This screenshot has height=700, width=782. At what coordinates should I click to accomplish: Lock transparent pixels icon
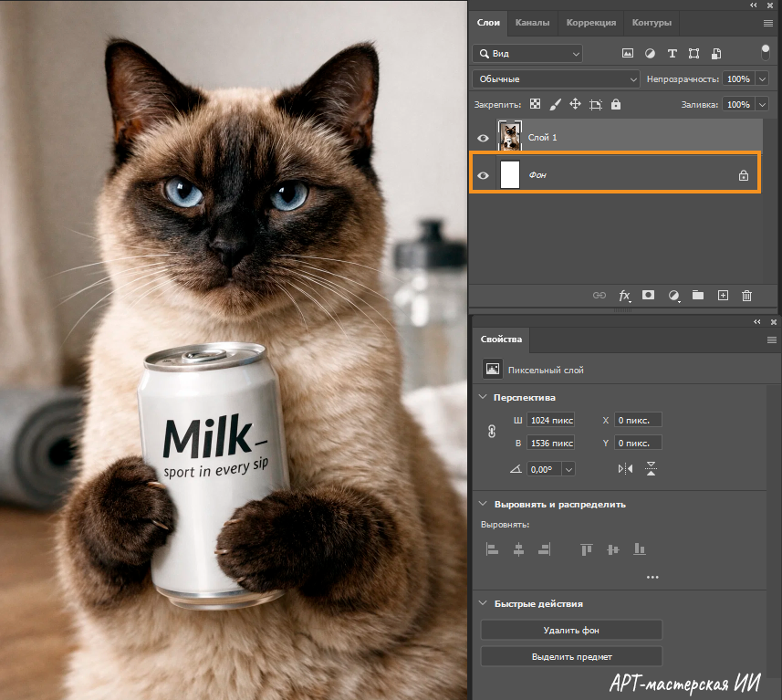tap(535, 104)
